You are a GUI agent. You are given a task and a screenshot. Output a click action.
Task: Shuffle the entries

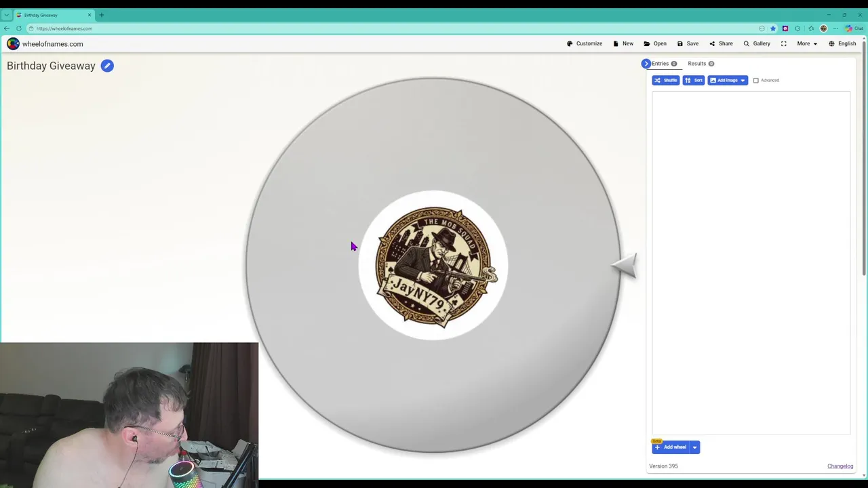(665, 80)
